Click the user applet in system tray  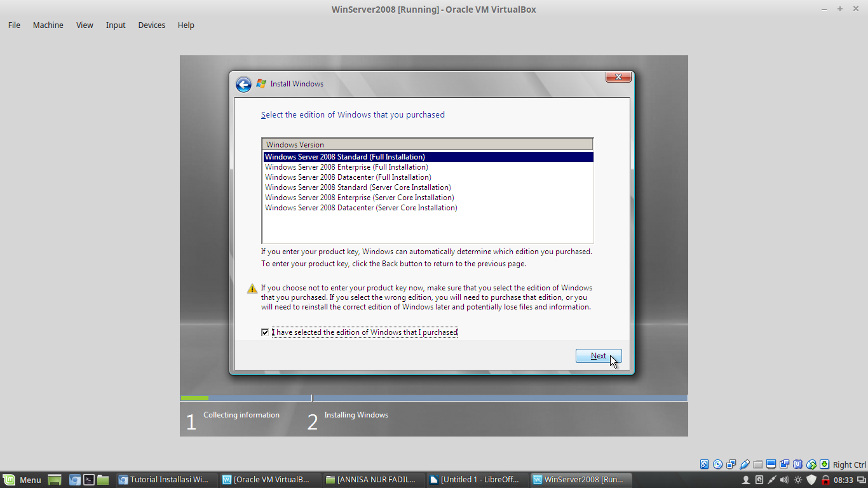[x=746, y=480]
